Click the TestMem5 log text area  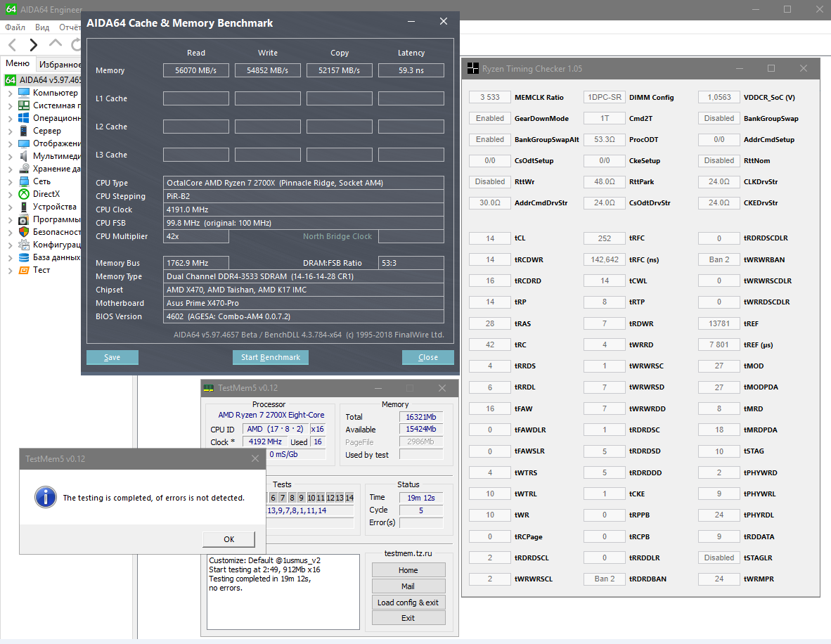pos(283,591)
